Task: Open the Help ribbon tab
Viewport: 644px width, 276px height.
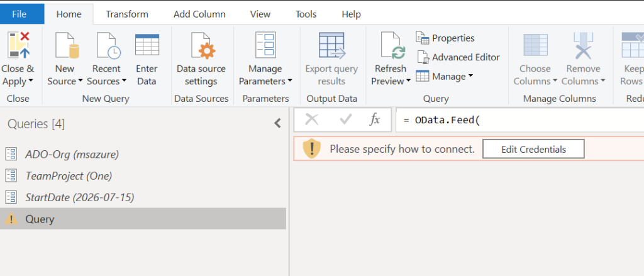Action: [x=351, y=14]
